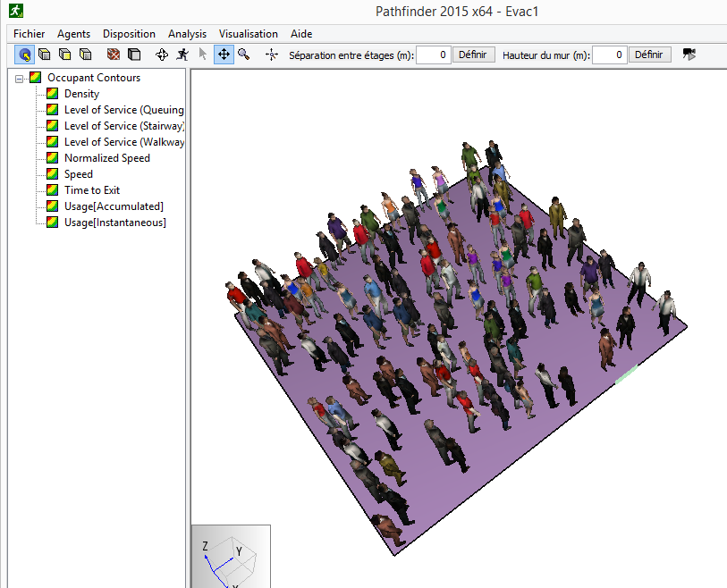727x588 pixels.
Task: Select Time to Exit contour
Action: click(x=92, y=190)
